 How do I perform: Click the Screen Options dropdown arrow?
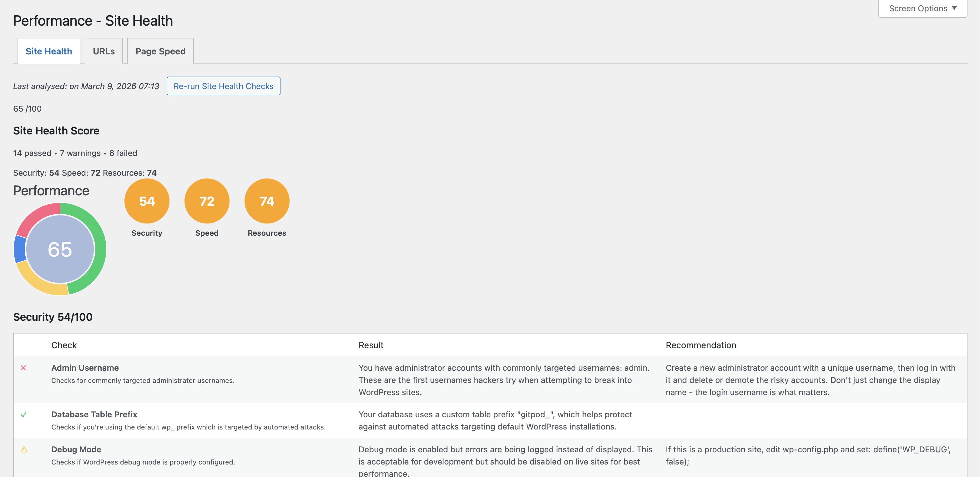point(954,8)
